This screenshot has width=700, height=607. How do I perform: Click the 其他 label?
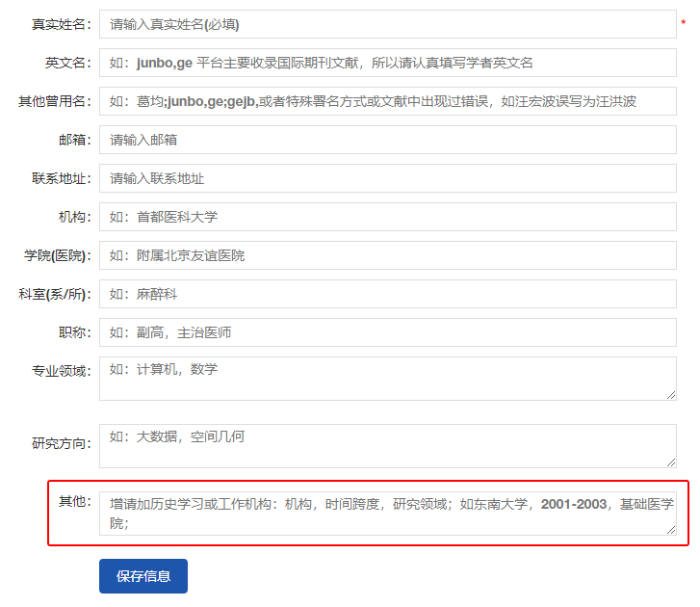[74, 501]
